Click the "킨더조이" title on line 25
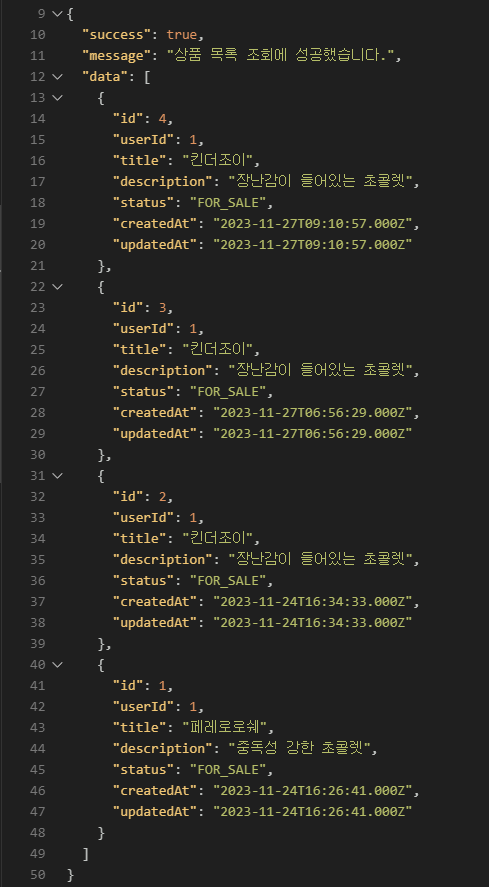Screen dimensions: 489x887 (217, 350)
